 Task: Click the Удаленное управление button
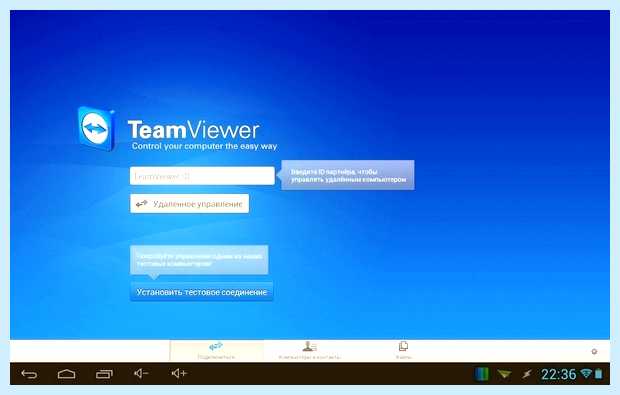(x=189, y=204)
